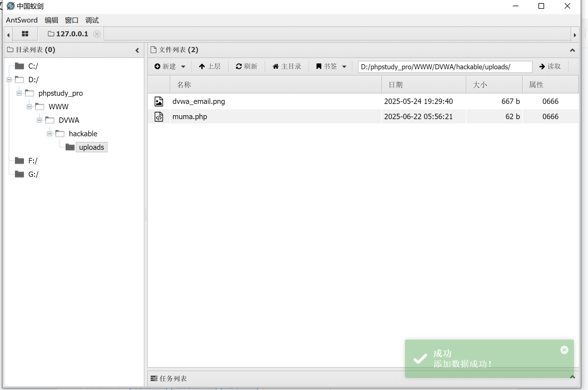Open the home grid tab icon
Image resolution: width=588 pixels, height=390 pixels.
[x=25, y=34]
